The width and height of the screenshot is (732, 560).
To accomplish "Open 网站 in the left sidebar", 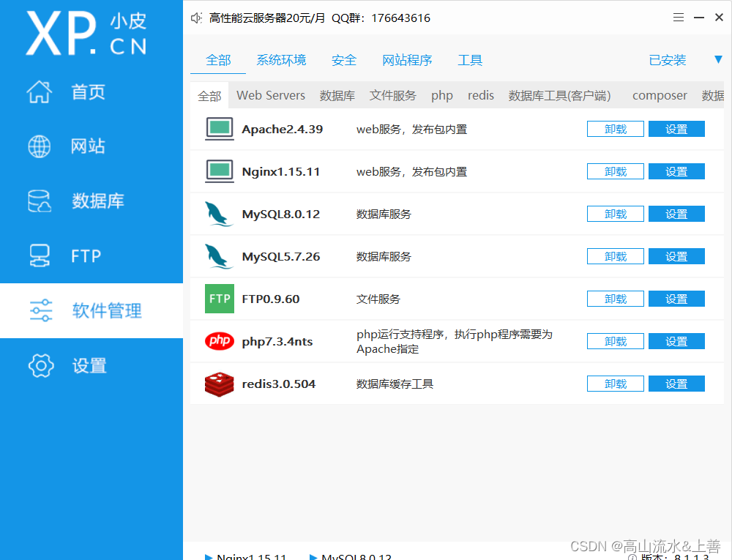I will click(x=88, y=146).
